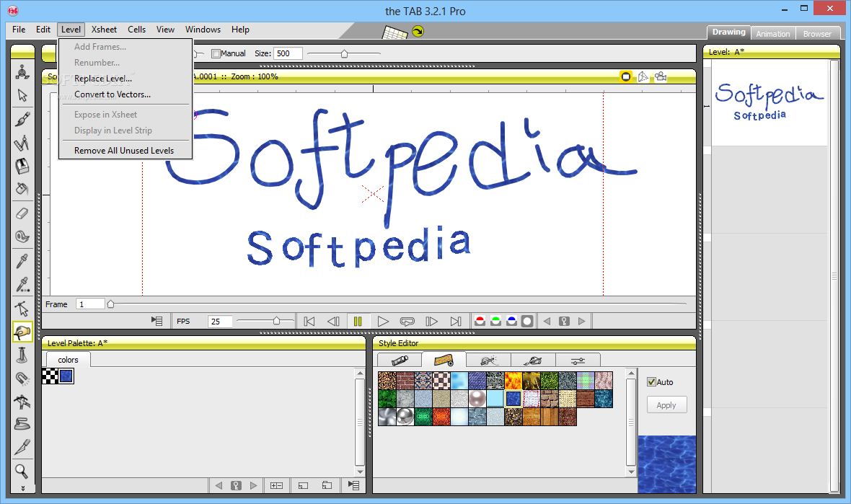Click the Apply button in Style Editor
The image size is (851, 504).
(x=666, y=405)
